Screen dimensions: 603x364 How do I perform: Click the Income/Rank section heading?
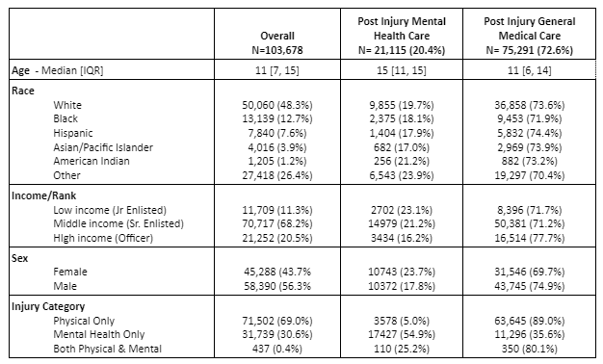(x=44, y=195)
